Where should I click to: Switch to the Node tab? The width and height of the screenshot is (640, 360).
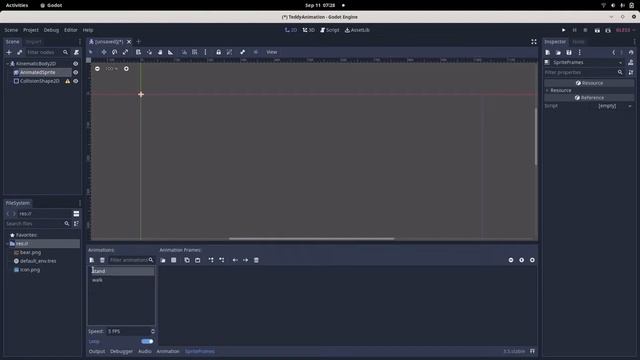[578, 42]
